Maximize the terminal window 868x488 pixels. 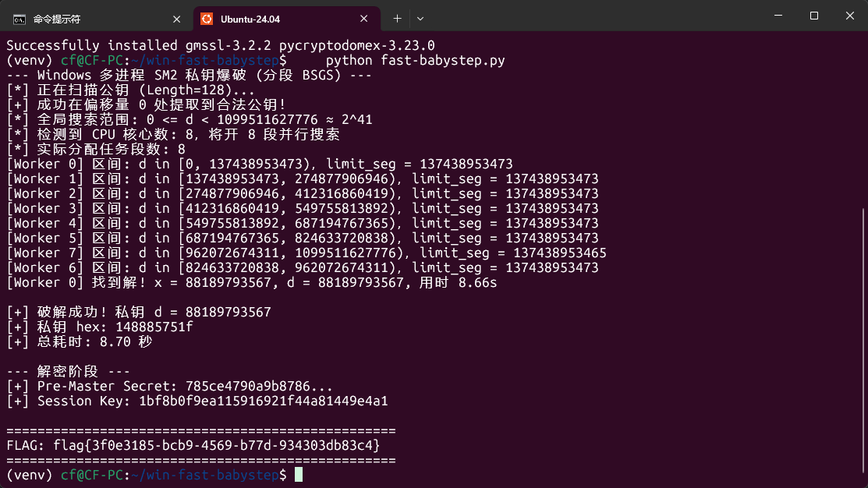(x=813, y=16)
